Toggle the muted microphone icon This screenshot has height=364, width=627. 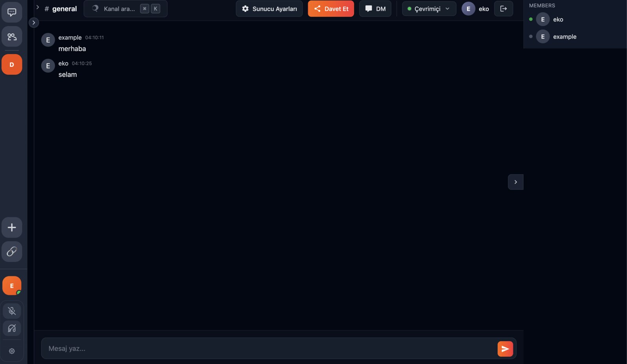point(12,311)
